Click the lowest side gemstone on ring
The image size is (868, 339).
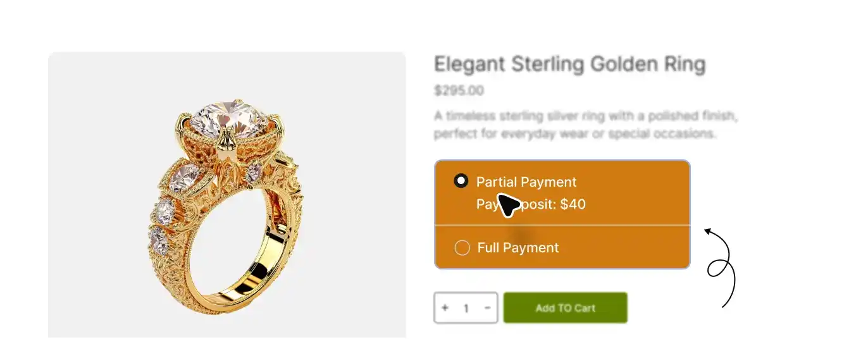[x=158, y=240]
